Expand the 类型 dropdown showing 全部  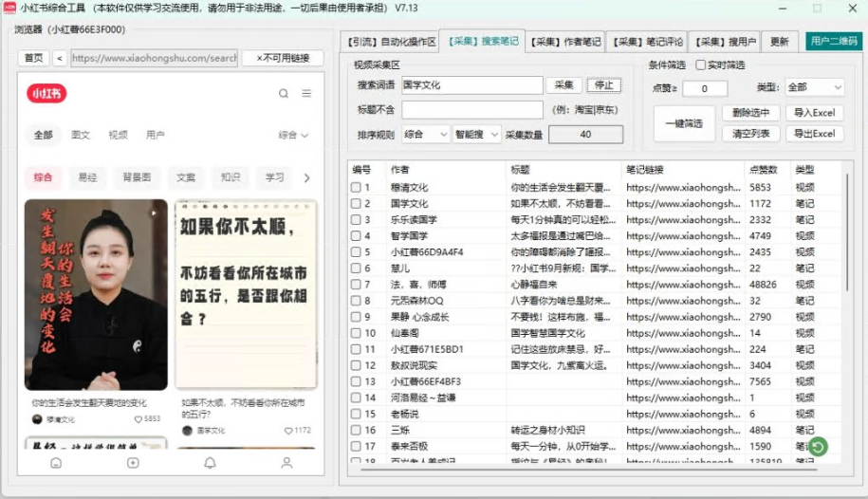click(813, 87)
